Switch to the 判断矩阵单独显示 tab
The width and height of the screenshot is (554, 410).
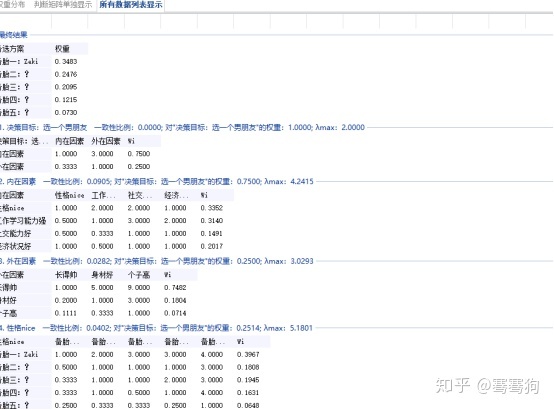point(63,5)
